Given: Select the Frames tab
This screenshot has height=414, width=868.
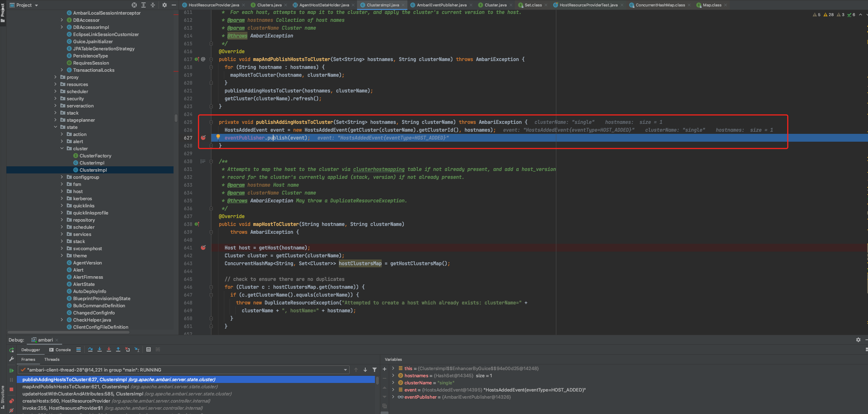Looking at the screenshot, I should tap(28, 359).
